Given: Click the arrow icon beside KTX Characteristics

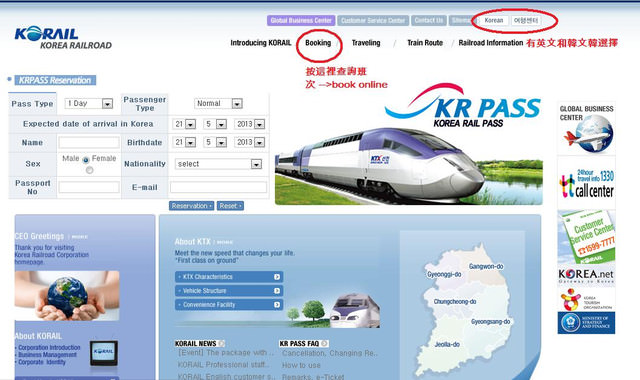Looking at the screenshot, I should [277, 277].
